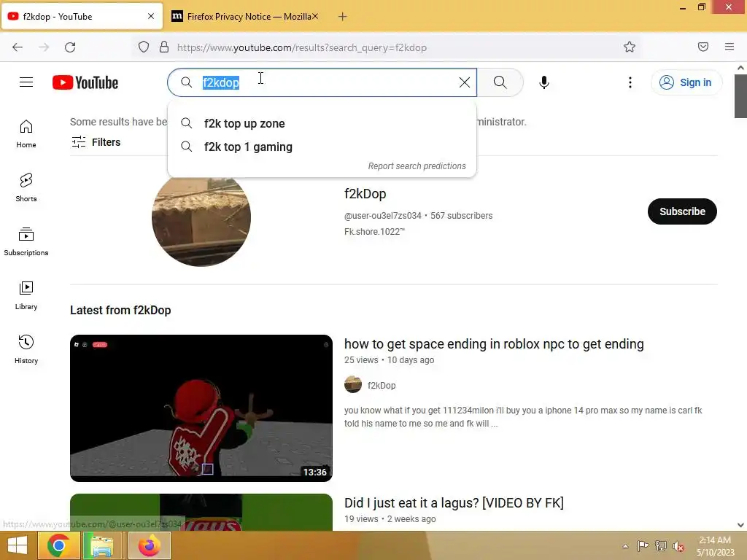Open File Explorer from the taskbar
Screen dimensions: 747x560
(102, 545)
